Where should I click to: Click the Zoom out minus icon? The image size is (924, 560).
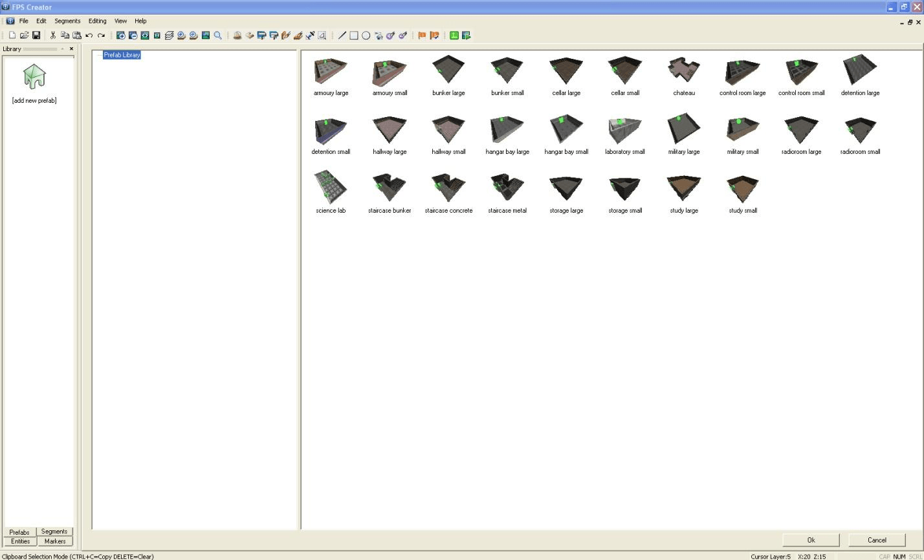[133, 36]
